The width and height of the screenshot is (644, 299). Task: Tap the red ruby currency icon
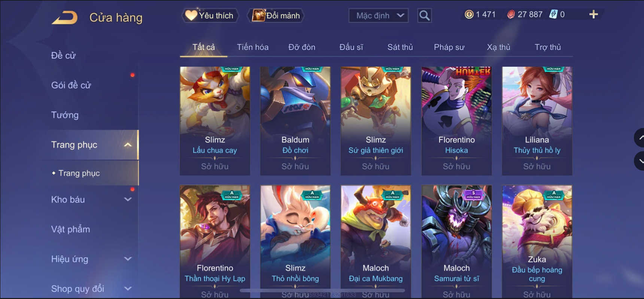click(511, 15)
